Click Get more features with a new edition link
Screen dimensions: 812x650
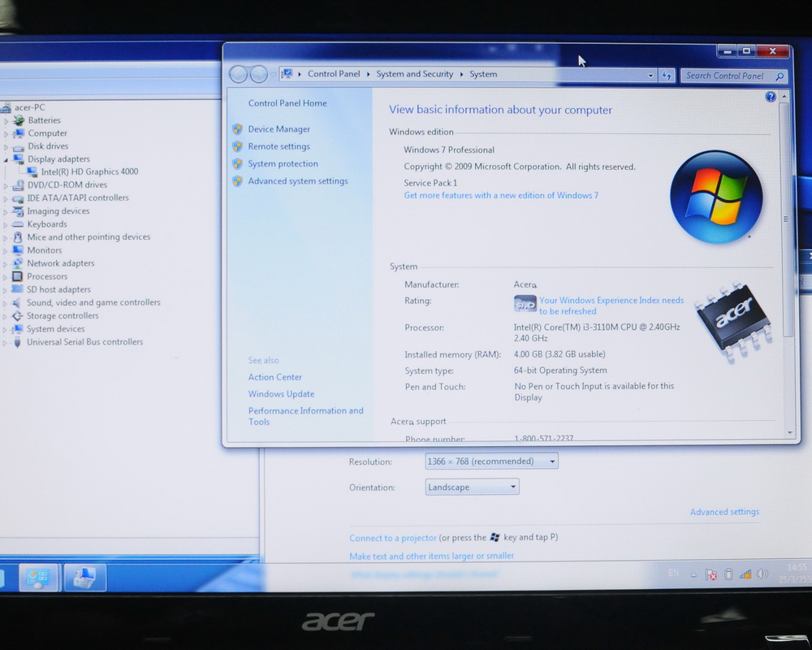[x=501, y=196]
